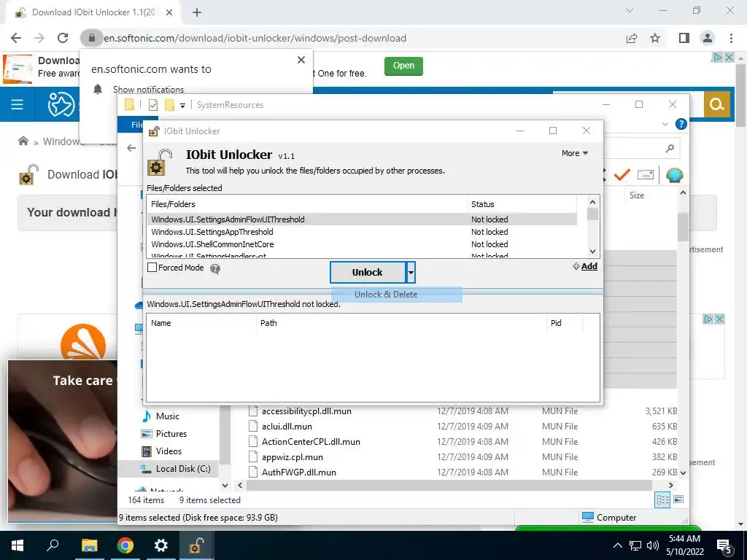Click the Softonic orange search button
The image size is (747, 560).
[717, 104]
